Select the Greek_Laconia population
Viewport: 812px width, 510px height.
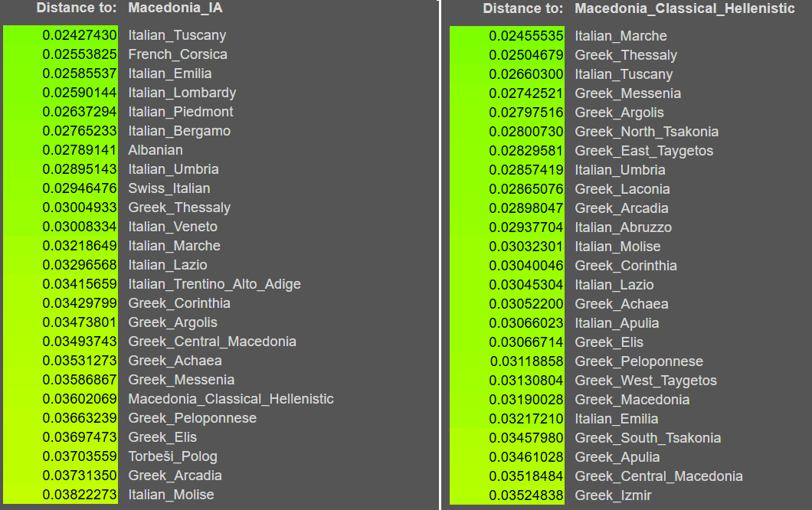[622, 189]
